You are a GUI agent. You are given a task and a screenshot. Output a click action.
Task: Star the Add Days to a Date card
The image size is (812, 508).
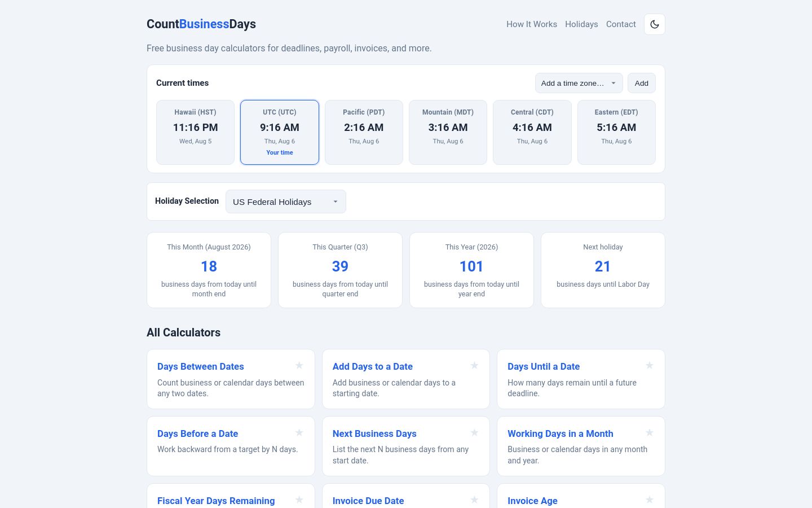click(474, 366)
